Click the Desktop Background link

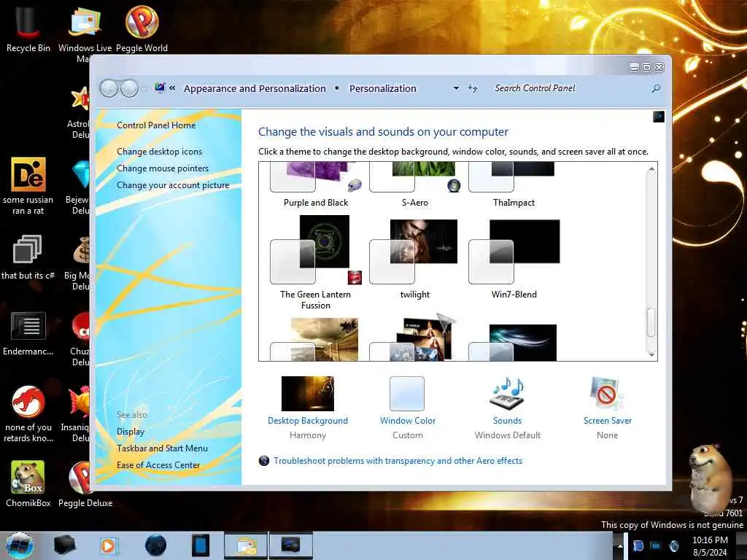308,421
